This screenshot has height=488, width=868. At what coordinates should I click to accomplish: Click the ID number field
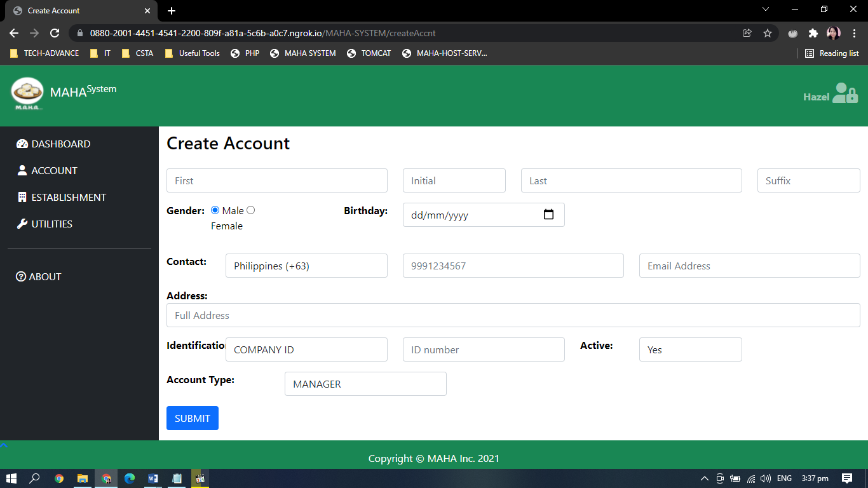click(x=484, y=349)
